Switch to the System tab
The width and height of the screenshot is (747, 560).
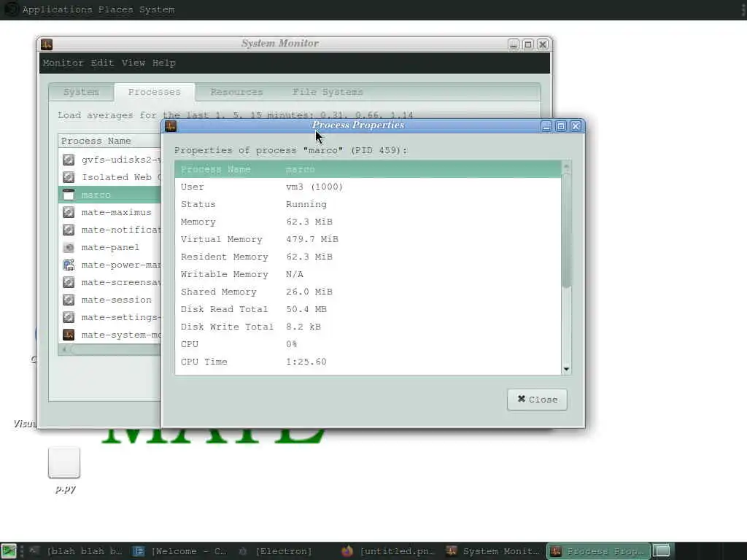(81, 92)
